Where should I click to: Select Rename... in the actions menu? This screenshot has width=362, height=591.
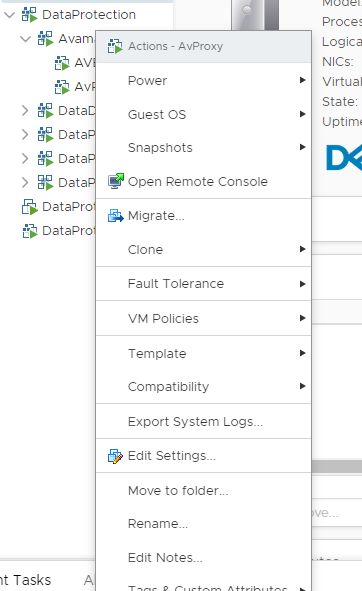(204, 524)
